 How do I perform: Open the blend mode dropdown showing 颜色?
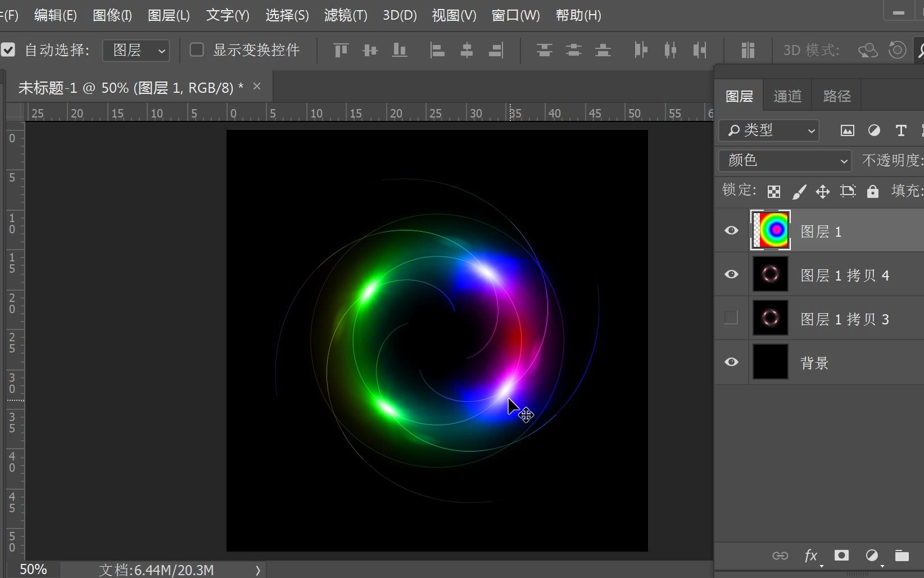click(784, 161)
